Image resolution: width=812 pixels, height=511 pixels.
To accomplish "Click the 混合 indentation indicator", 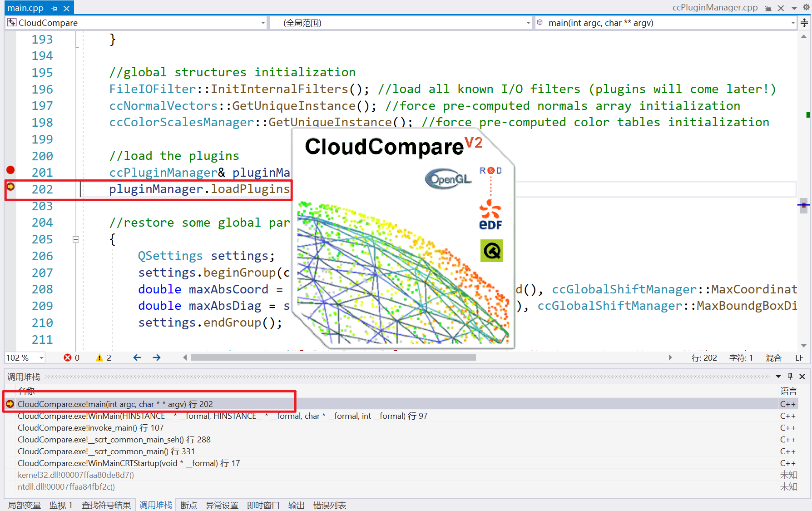I will (773, 358).
